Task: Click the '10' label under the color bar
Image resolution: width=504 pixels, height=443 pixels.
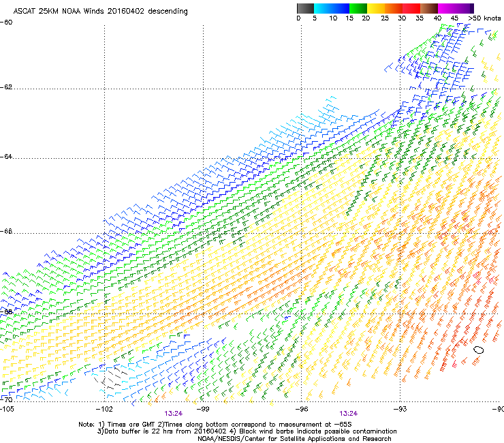Action: click(333, 18)
